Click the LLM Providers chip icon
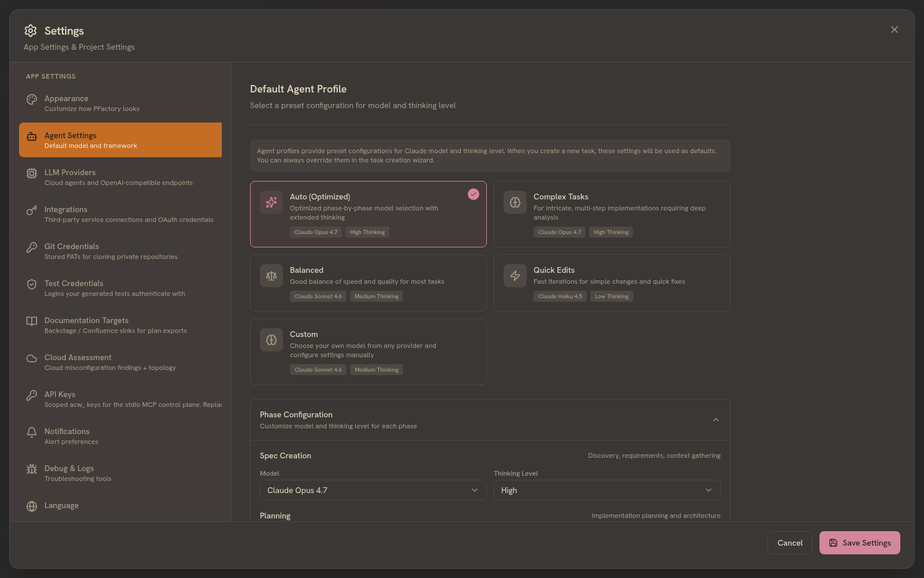 click(x=32, y=173)
